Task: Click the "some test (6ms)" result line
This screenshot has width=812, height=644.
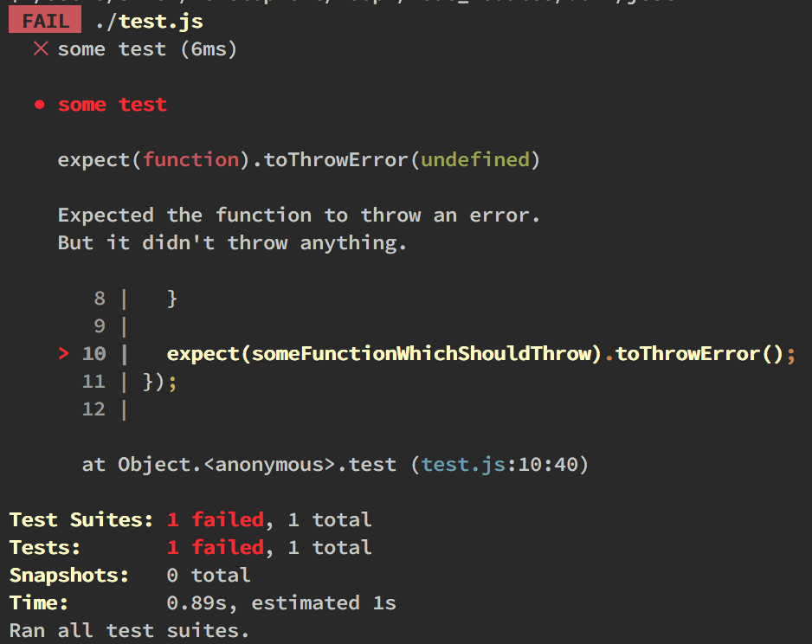Action: click(x=147, y=49)
